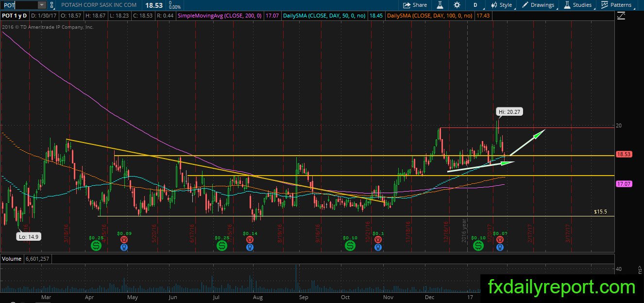Click the POT 1 y D chart label

14,16
